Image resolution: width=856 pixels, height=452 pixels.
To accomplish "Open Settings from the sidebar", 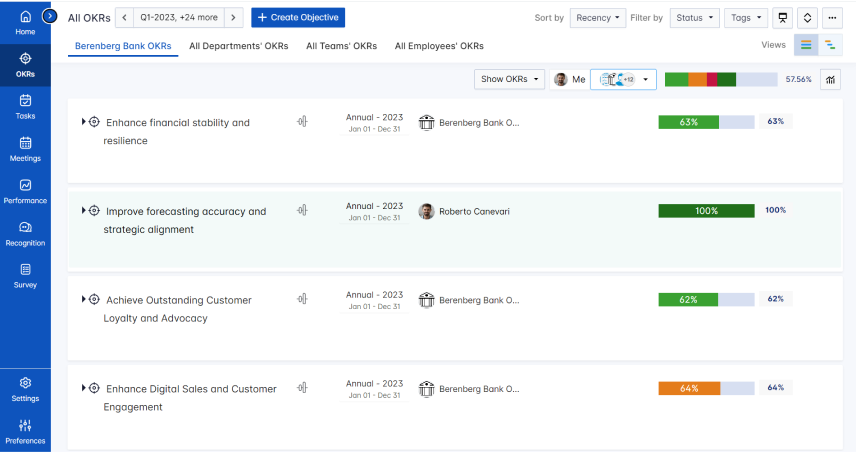I will (25, 390).
